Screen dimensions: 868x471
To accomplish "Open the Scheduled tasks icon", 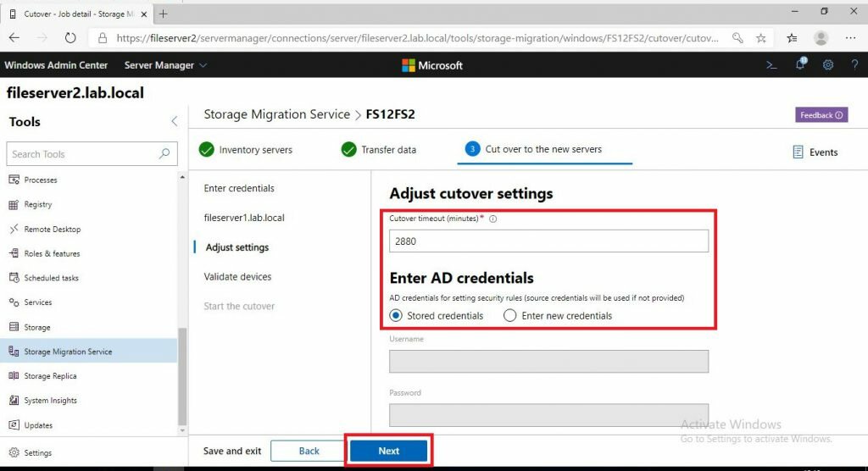I will 14,278.
